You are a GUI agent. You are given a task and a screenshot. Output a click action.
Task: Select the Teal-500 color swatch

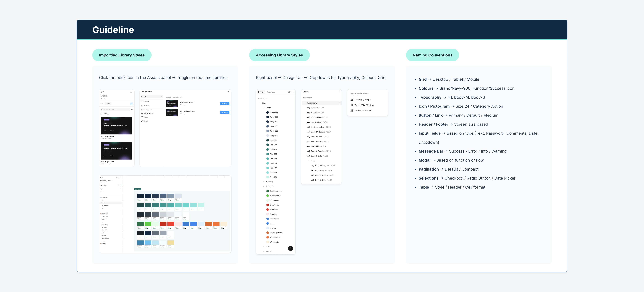click(268, 163)
